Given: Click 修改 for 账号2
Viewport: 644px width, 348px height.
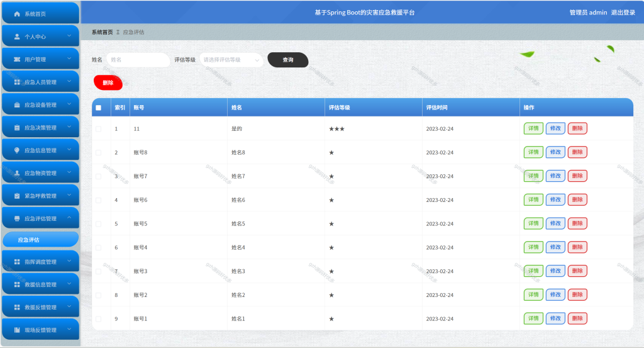Looking at the screenshot, I should 555,295.
